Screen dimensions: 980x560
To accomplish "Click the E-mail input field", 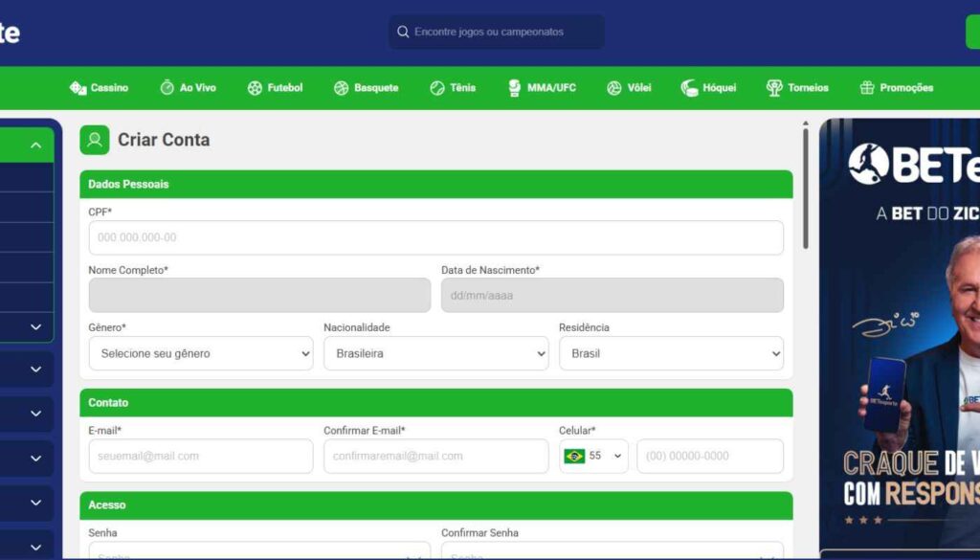I will (201, 457).
